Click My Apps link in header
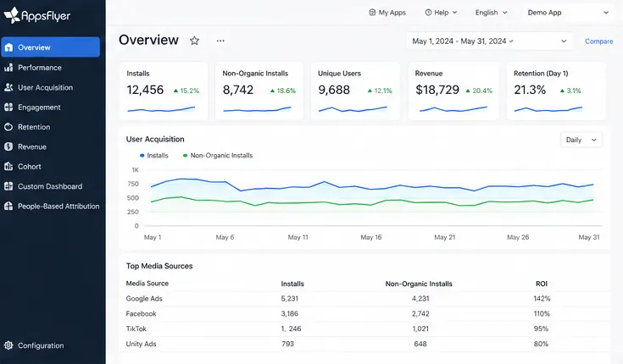The image size is (623, 364). [387, 13]
